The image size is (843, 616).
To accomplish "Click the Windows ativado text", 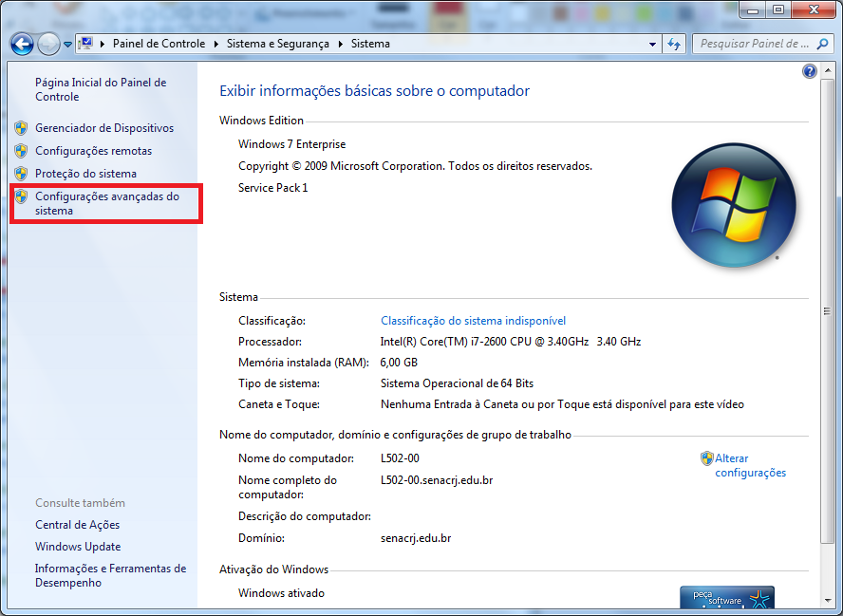I will 281,593.
